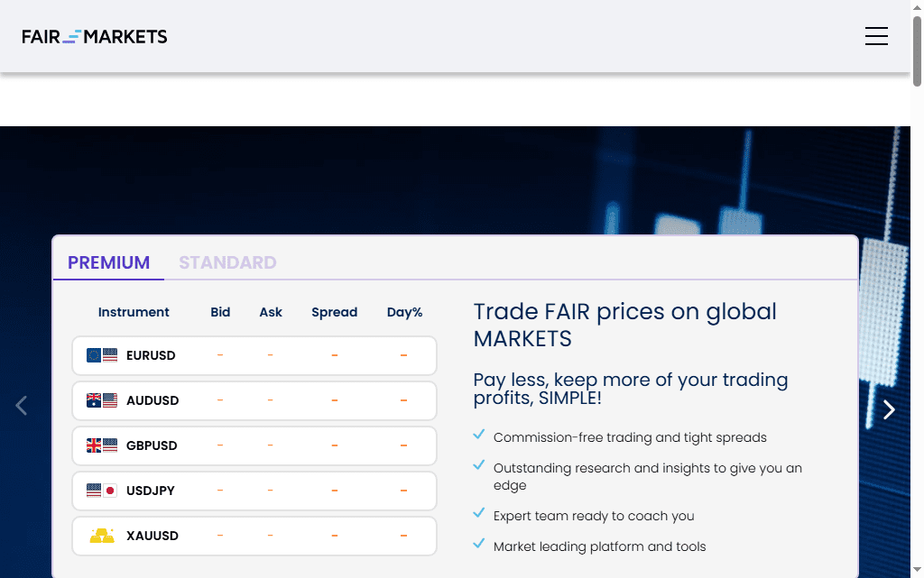
Task: Select the EURUSD instrument name
Action: tap(151, 355)
